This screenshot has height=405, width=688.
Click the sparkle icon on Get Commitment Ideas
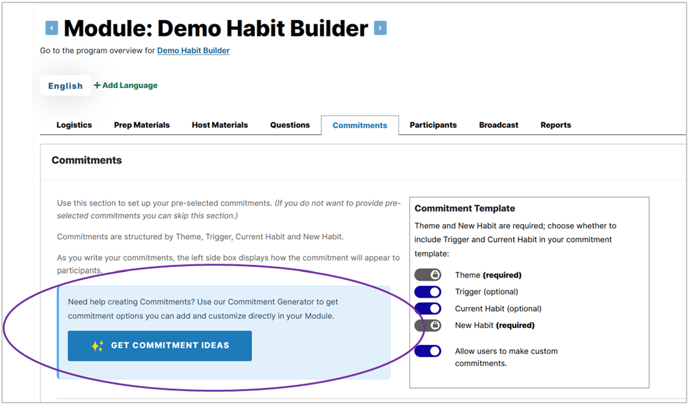tap(97, 346)
